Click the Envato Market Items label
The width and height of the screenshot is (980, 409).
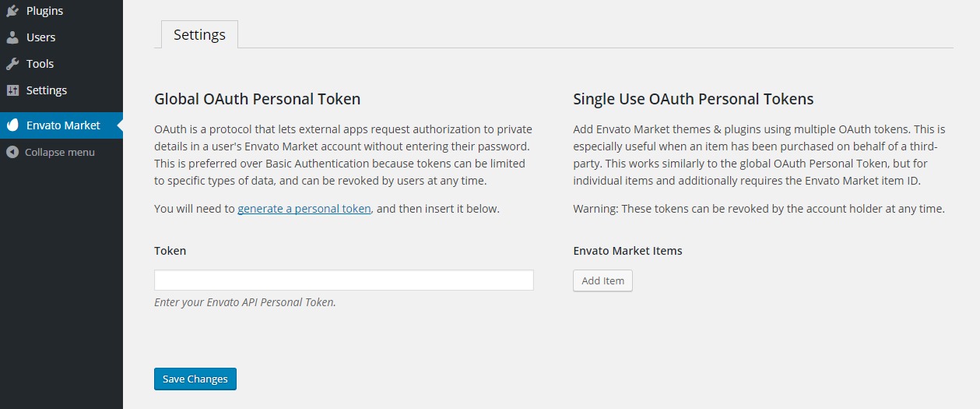[x=627, y=251]
